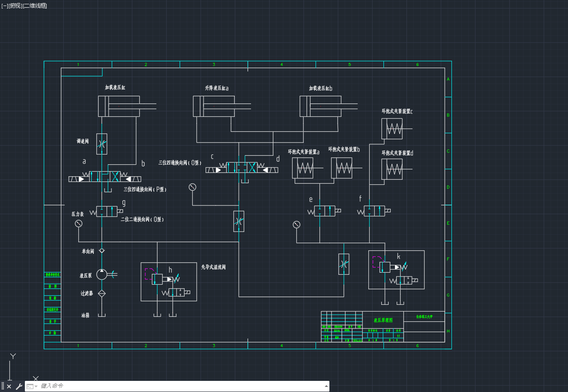Click the 环抱式夹紧装置b text label

click(344, 149)
